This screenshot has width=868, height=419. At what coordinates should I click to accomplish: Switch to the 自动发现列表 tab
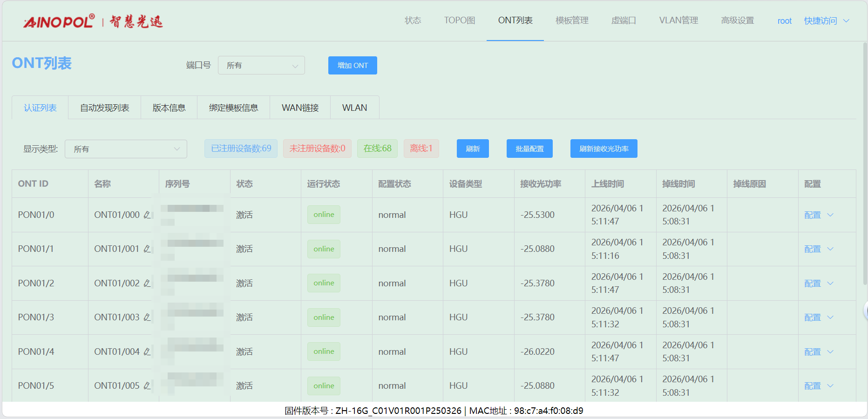(x=104, y=108)
